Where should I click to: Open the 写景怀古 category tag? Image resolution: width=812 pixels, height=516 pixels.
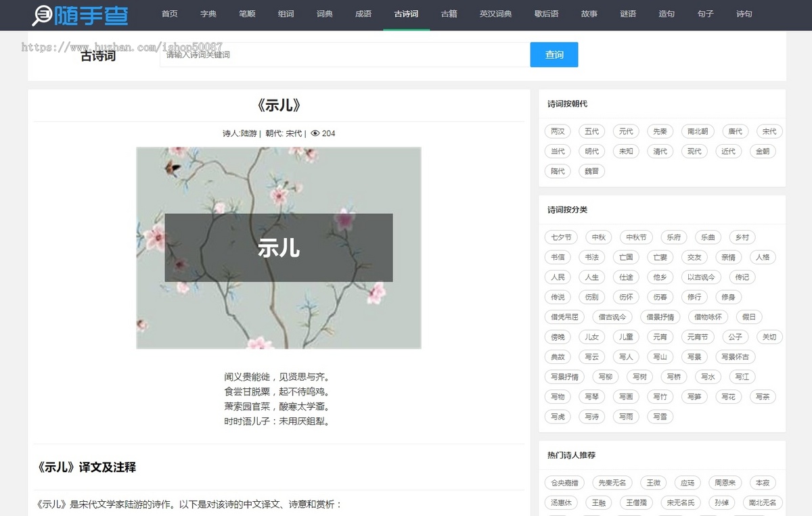[736, 356]
